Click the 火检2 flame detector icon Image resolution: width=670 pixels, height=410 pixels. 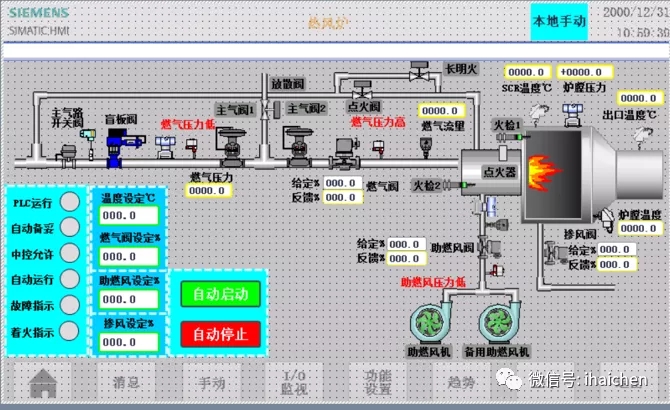pyautogui.click(x=459, y=185)
